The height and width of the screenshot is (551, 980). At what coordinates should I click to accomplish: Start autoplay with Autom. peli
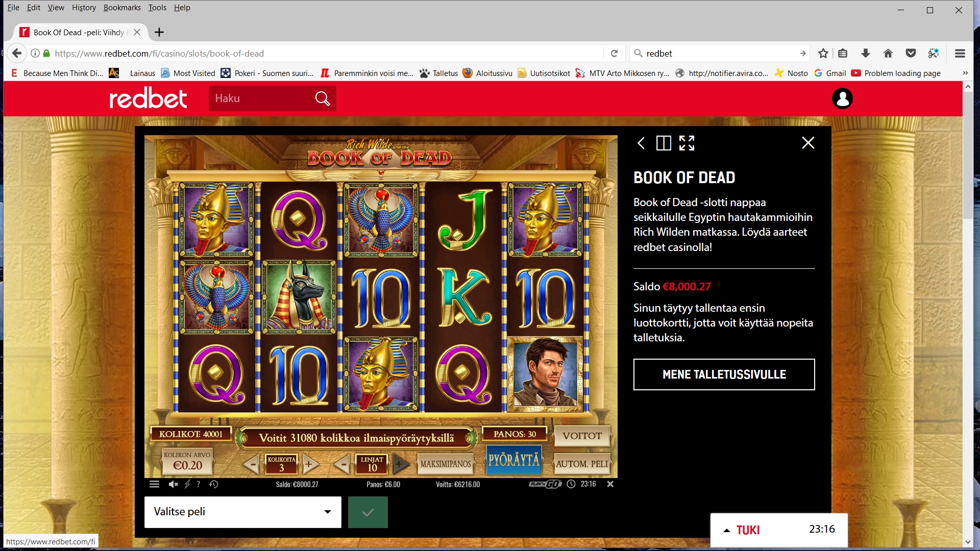(582, 464)
